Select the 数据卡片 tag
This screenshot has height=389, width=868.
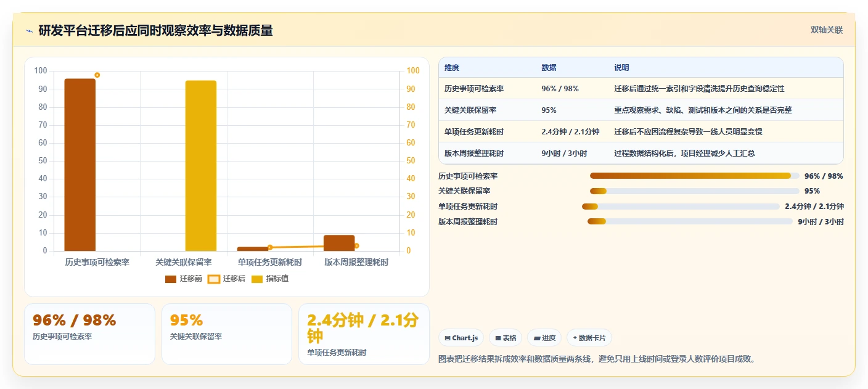[589, 338]
